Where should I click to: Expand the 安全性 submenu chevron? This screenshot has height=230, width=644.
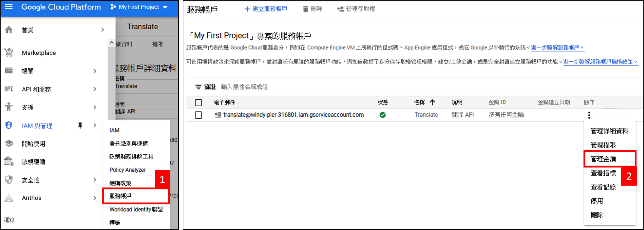click(x=95, y=180)
